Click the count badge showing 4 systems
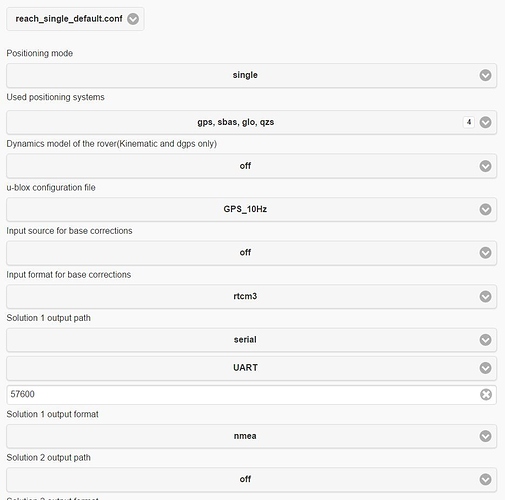505x500 pixels. click(469, 122)
